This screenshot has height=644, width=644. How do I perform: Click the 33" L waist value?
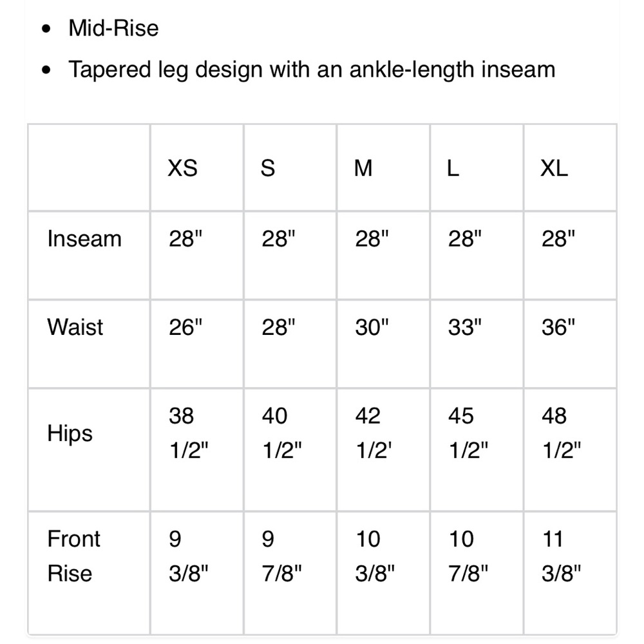[465, 327]
